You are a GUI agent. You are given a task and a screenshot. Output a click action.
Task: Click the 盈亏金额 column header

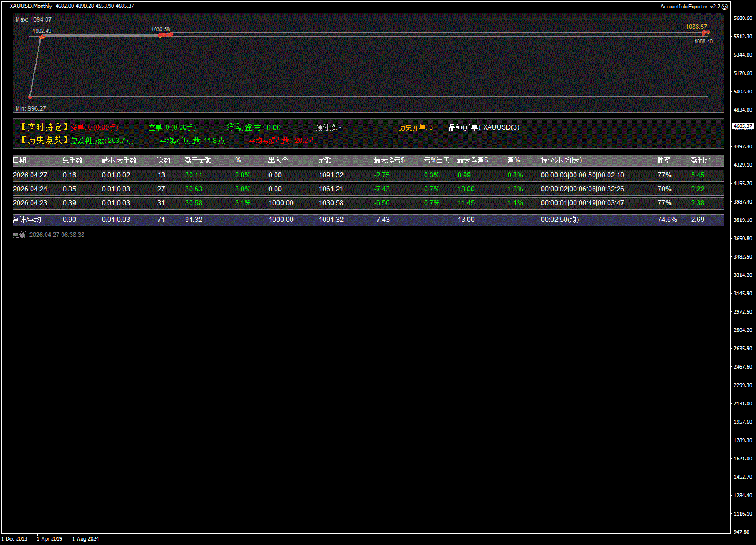click(198, 161)
